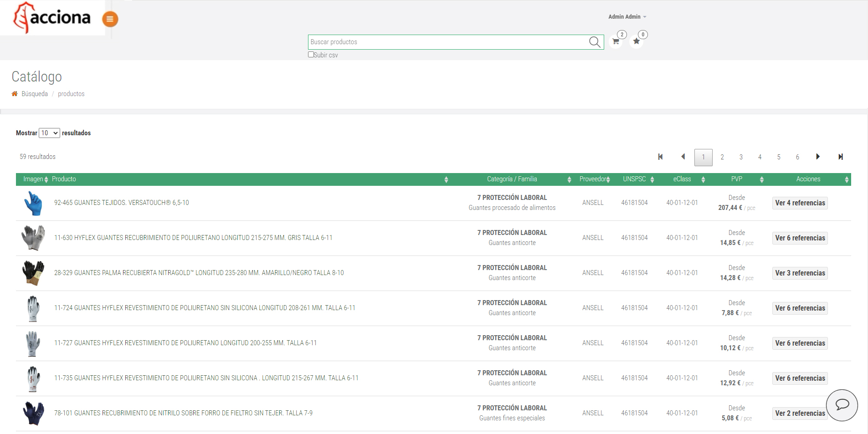This screenshot has width=868, height=434.
Task: Toggle sorting on the Producto column
Action: (x=447, y=179)
